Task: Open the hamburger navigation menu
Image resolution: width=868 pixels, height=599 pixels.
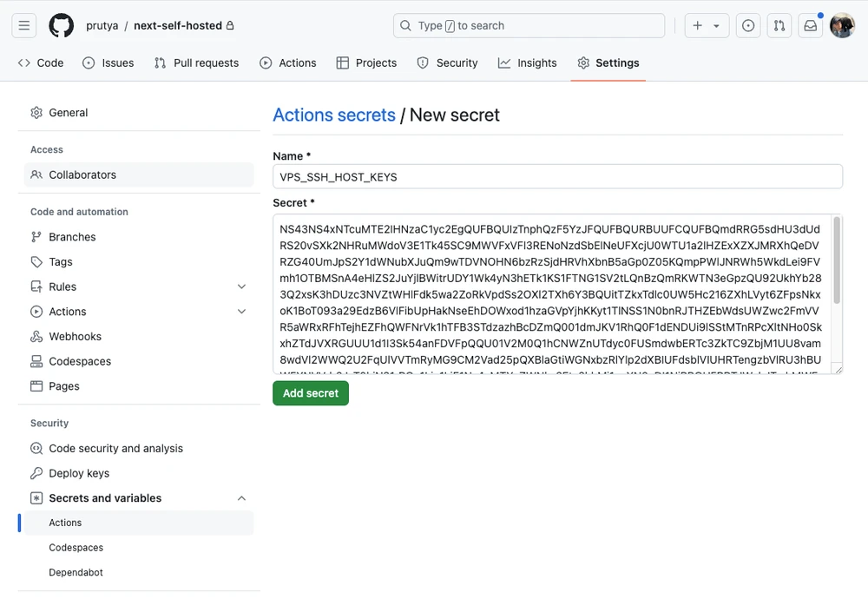Action: 24,26
